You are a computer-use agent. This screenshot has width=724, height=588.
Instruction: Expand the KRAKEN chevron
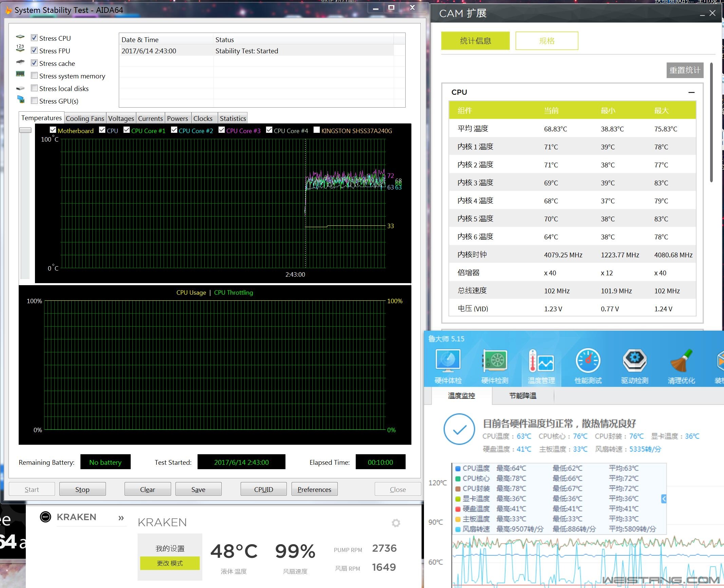120,517
